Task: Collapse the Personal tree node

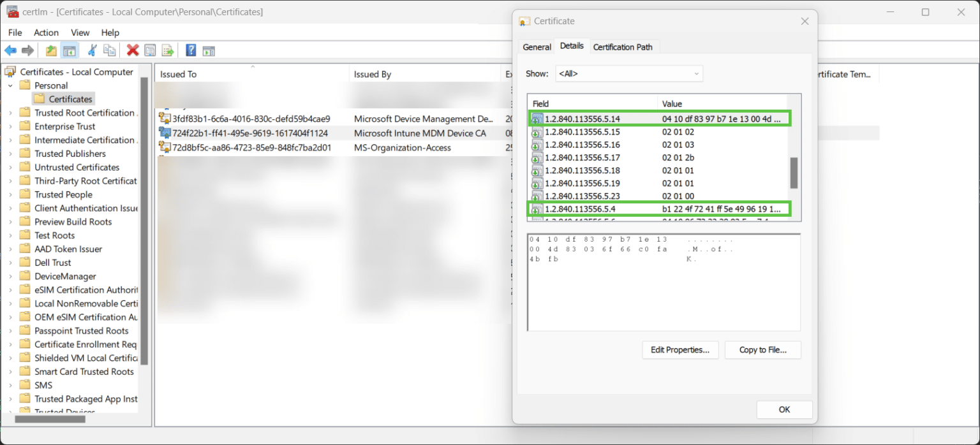Action: click(9, 85)
